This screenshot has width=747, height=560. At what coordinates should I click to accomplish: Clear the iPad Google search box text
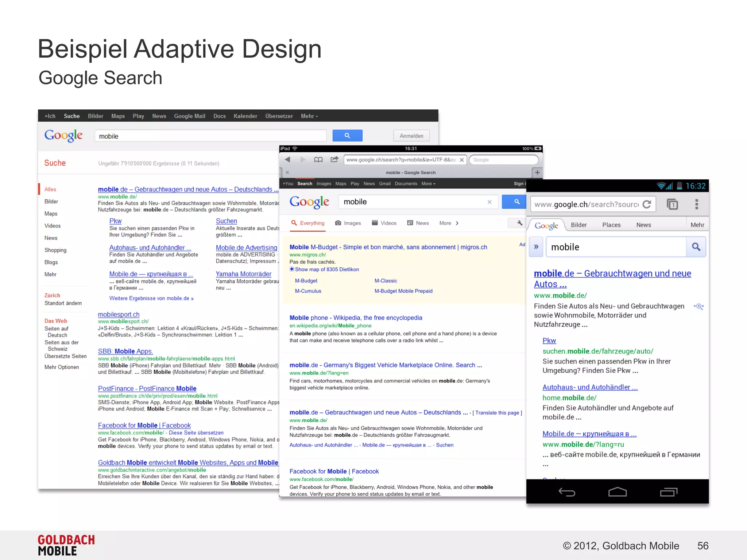coord(489,202)
